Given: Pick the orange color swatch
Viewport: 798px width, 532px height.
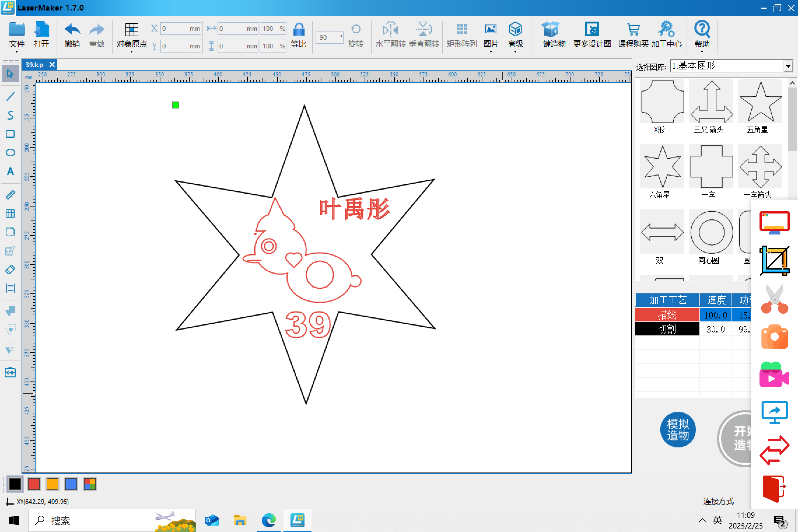Looking at the screenshot, I should [x=52, y=484].
